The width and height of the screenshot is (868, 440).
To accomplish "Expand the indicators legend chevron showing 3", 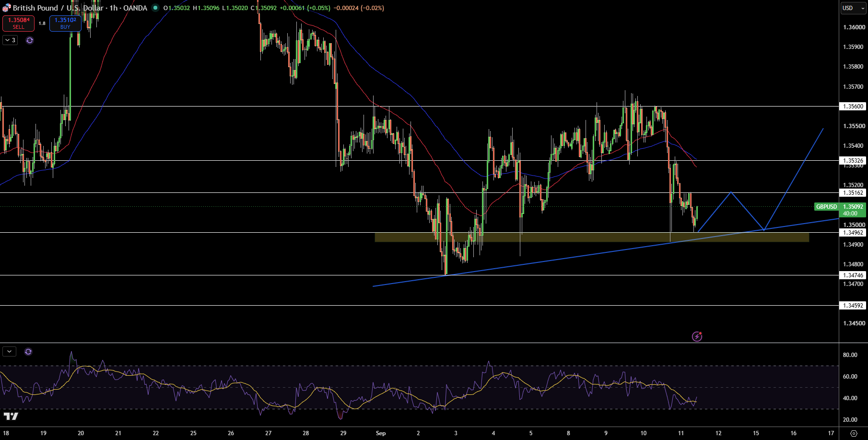I will pyautogui.click(x=11, y=40).
